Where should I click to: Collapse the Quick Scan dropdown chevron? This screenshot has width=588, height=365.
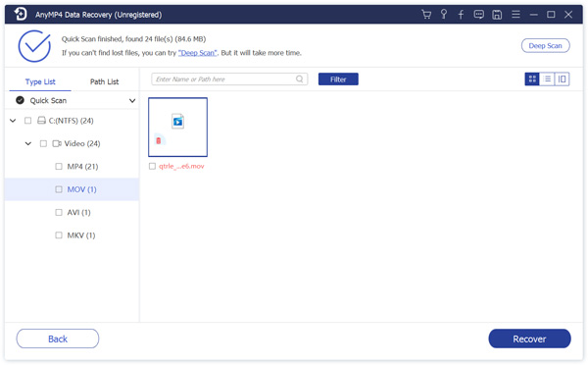coord(132,101)
